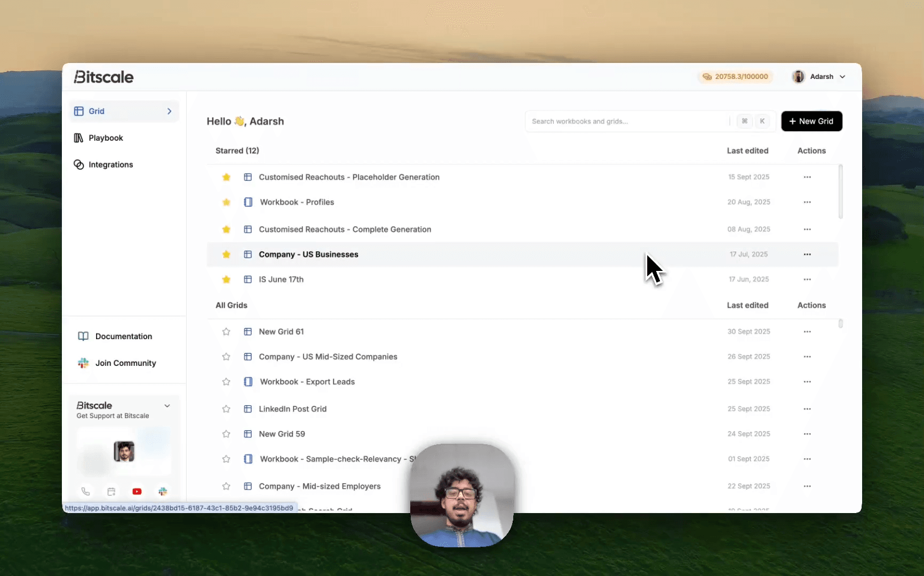Star LinkedIn Post Grid
The height and width of the screenshot is (576, 924).
click(x=226, y=409)
